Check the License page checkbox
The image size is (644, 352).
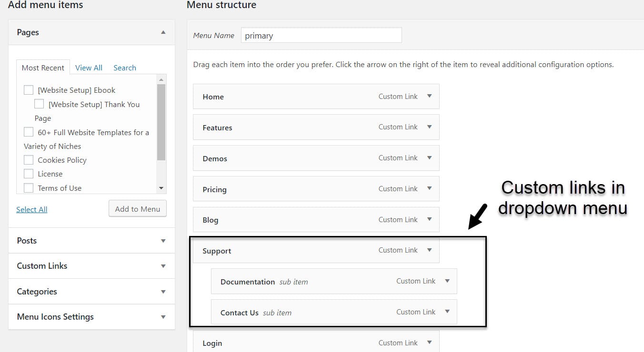pyautogui.click(x=29, y=174)
